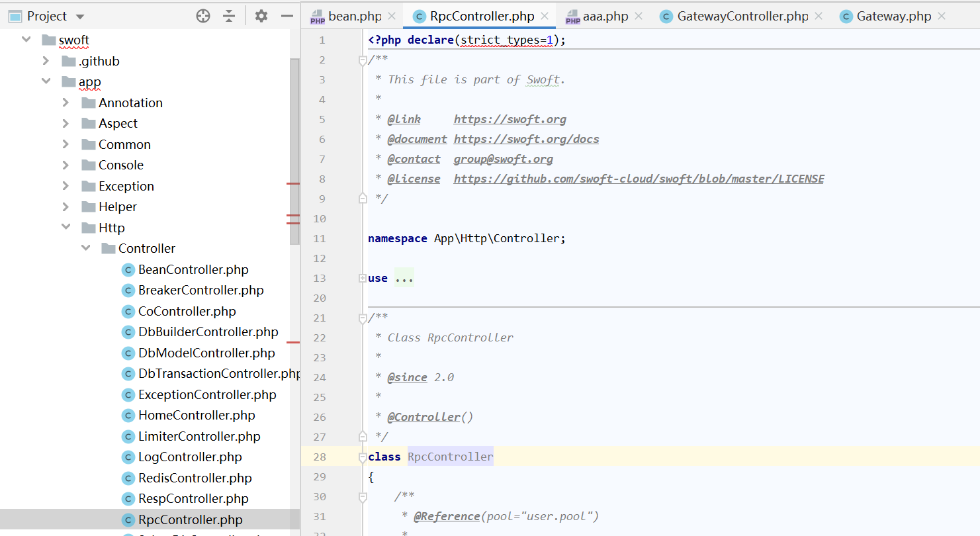The width and height of the screenshot is (980, 536).
Task: Expand the Helper folder
Action: (66, 206)
